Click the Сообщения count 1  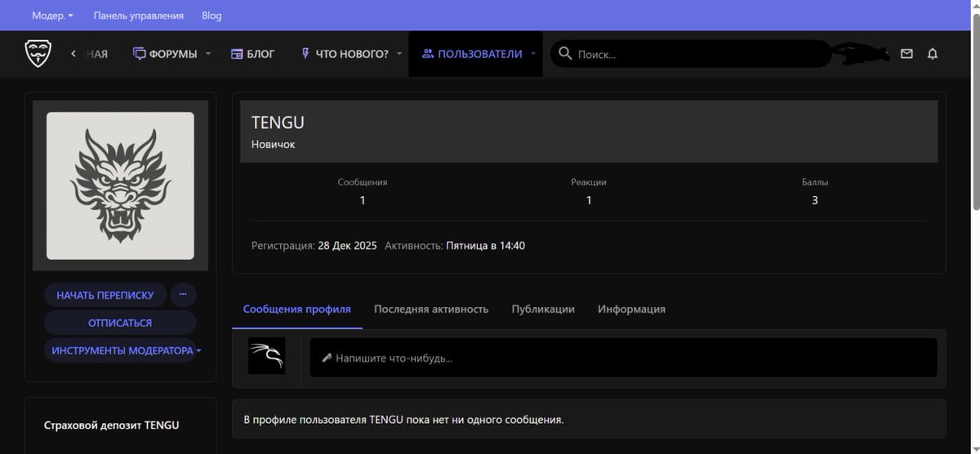tap(363, 200)
